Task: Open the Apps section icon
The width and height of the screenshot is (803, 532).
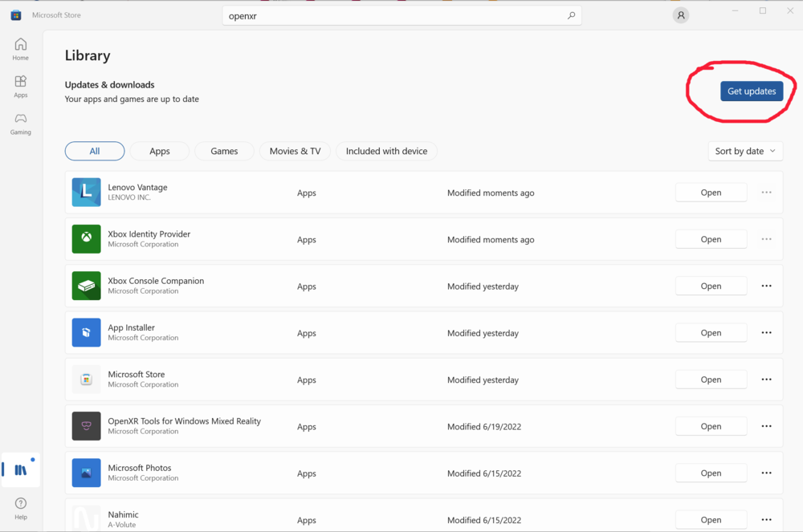Action: 21,86
